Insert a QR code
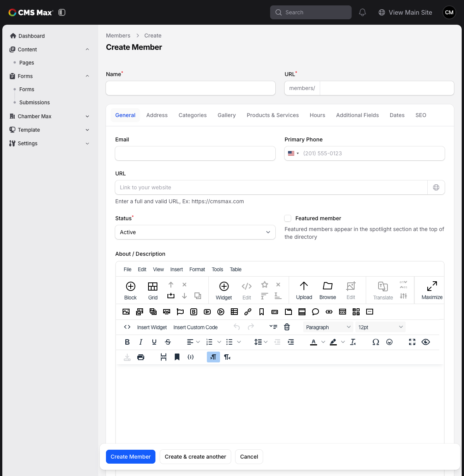This screenshot has width=464, height=476. (x=356, y=312)
